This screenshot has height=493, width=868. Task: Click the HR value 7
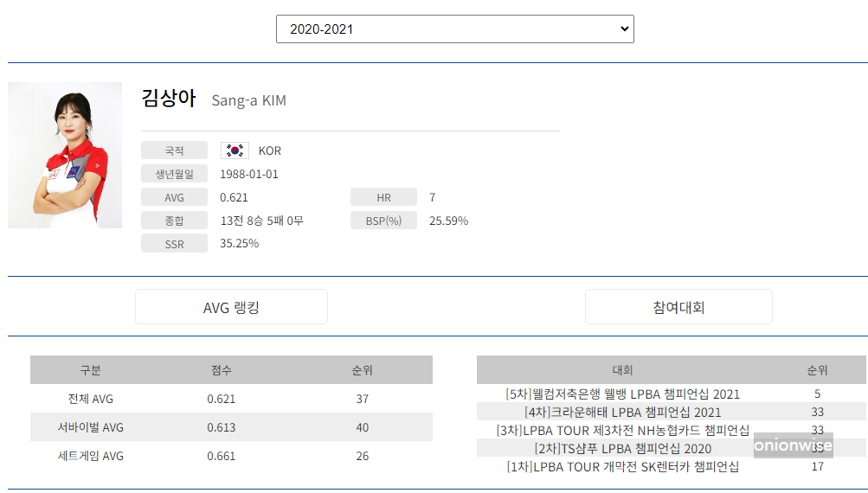(433, 197)
